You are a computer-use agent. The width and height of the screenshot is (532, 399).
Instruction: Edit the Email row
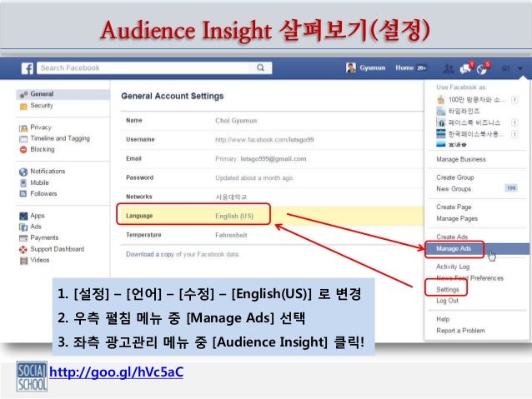point(272,158)
